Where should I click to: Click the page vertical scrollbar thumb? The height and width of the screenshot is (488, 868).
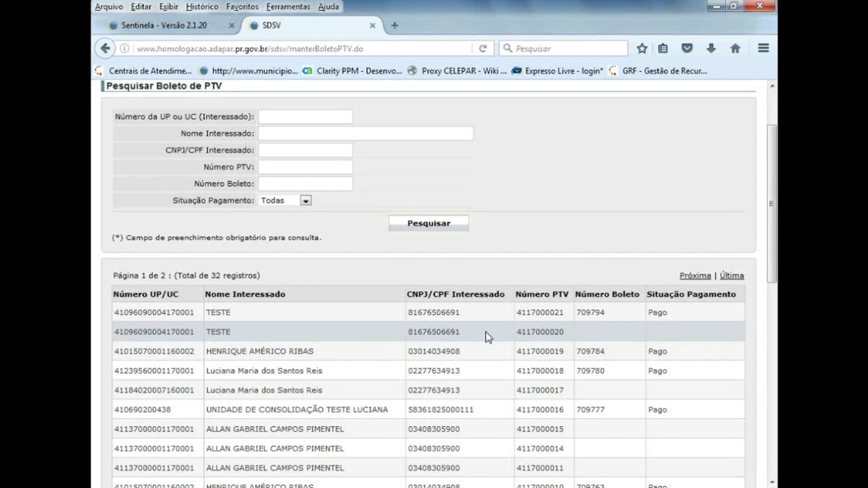[771, 204]
